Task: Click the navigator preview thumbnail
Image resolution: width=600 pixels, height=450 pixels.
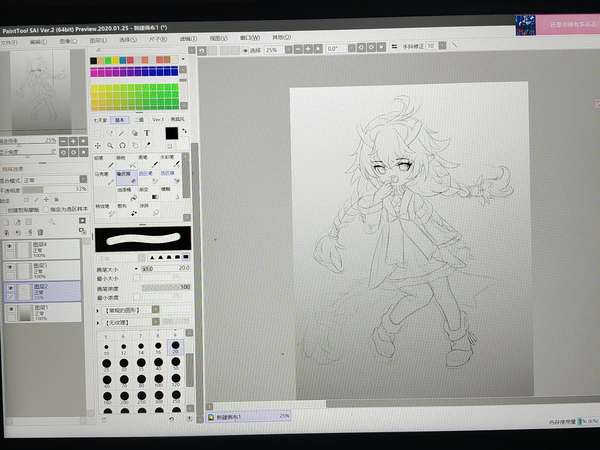Action: coord(40,91)
